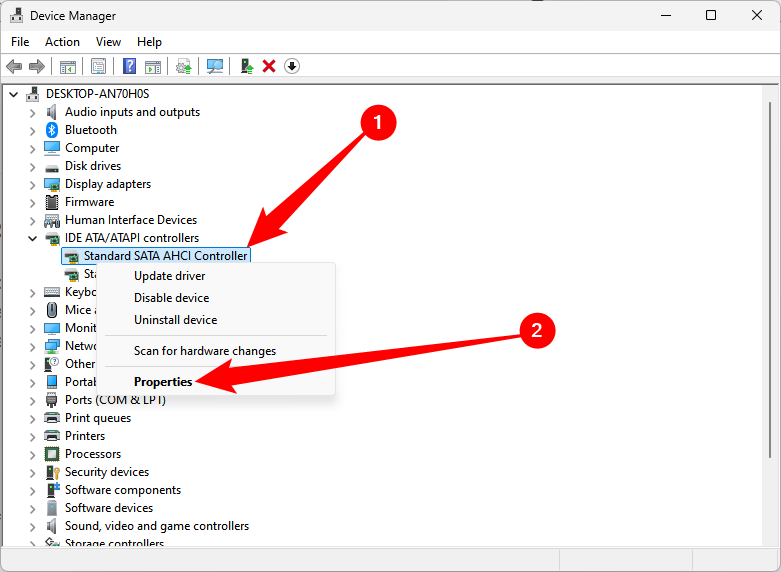Click the vertical scrollbar of device tree
Viewport: 781px width, 572px height.
click(x=770, y=281)
